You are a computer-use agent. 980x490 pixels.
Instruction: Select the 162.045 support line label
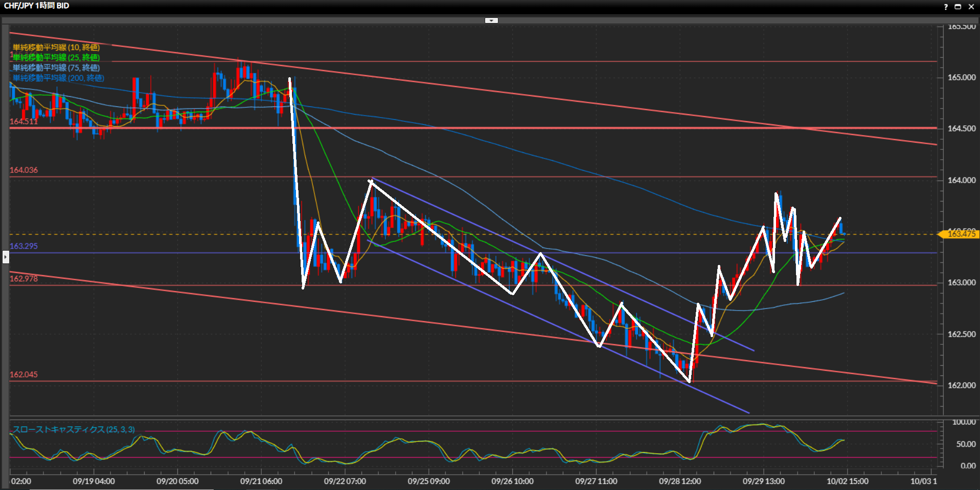[x=24, y=374]
